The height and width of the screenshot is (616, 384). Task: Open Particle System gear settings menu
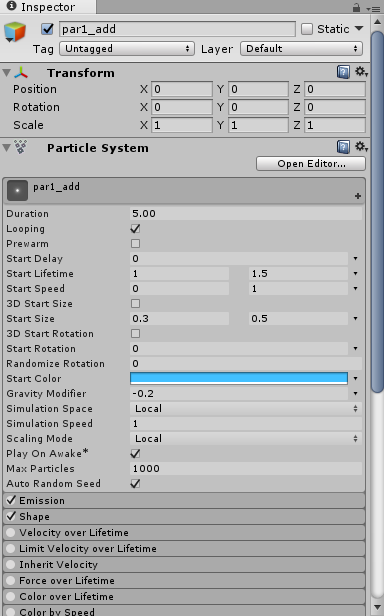361,147
